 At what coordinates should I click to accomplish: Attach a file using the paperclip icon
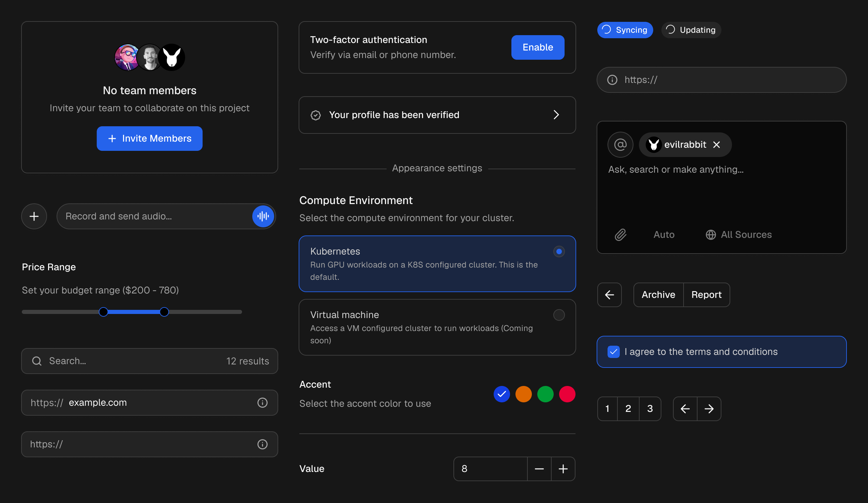click(x=620, y=235)
